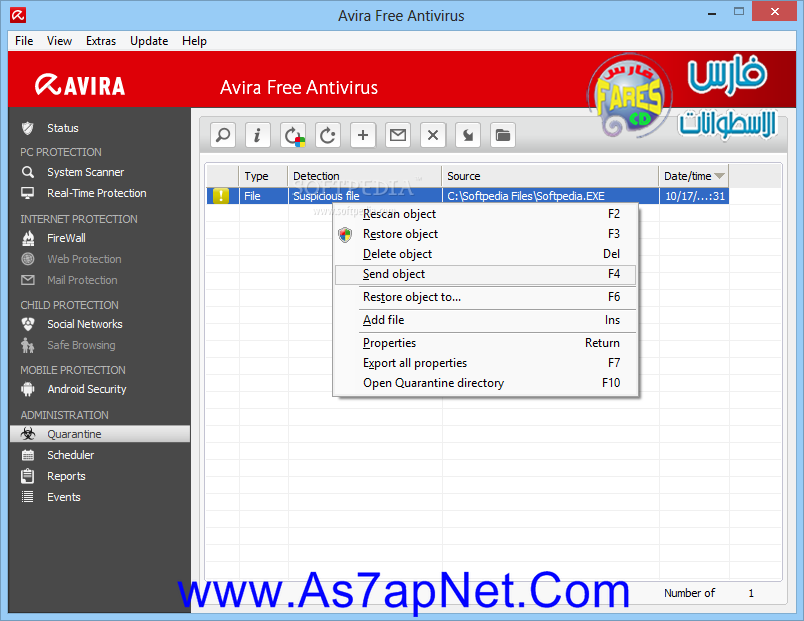Open the File menu
The image size is (804, 621).
coord(24,41)
